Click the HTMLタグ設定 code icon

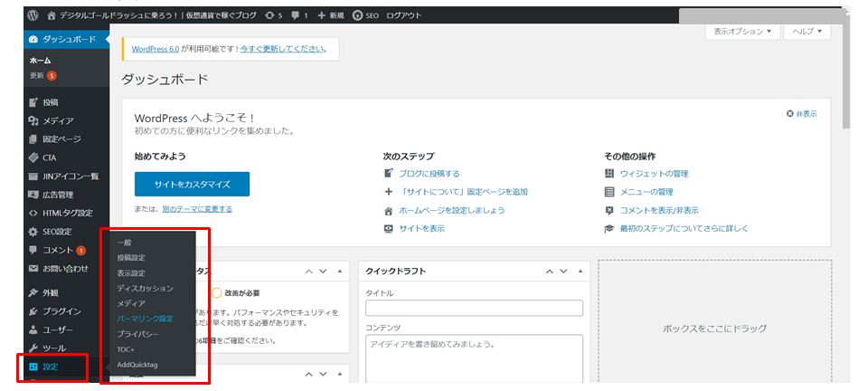(33, 214)
